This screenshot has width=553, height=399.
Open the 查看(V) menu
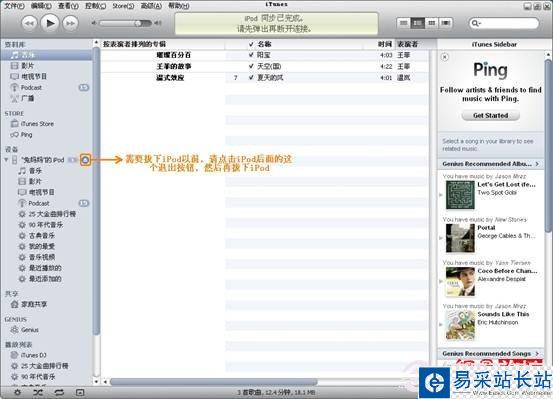[x=68, y=6]
